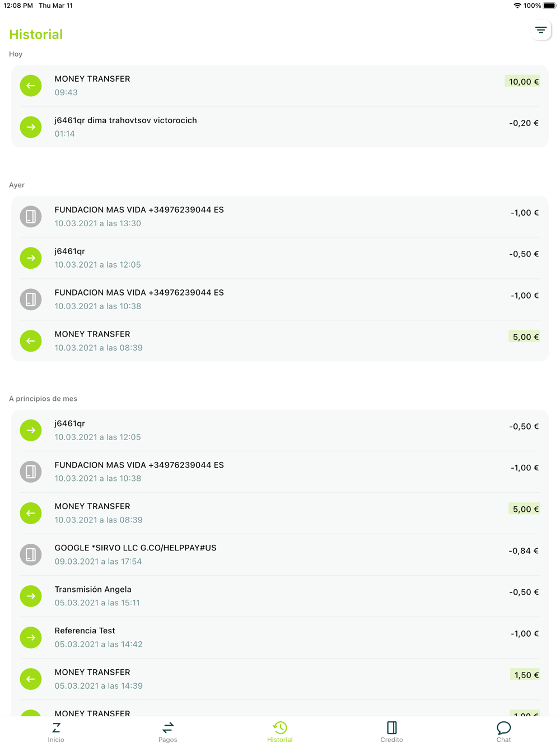Tap outgoing arrow icon for dima trahovtsov payment
This screenshot has width=560, height=747.
(x=31, y=127)
